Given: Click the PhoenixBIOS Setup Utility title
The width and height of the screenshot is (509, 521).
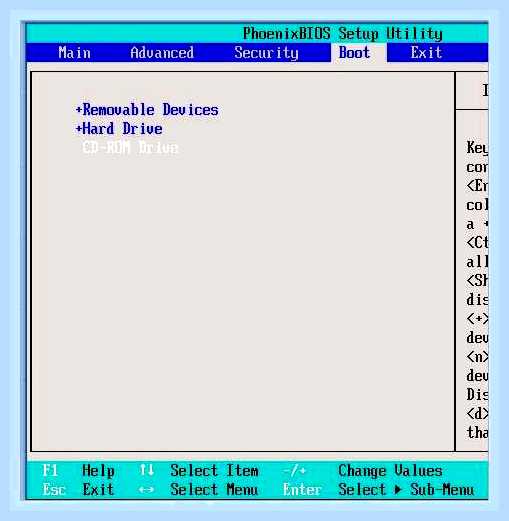Looking at the screenshot, I should coord(343,34).
